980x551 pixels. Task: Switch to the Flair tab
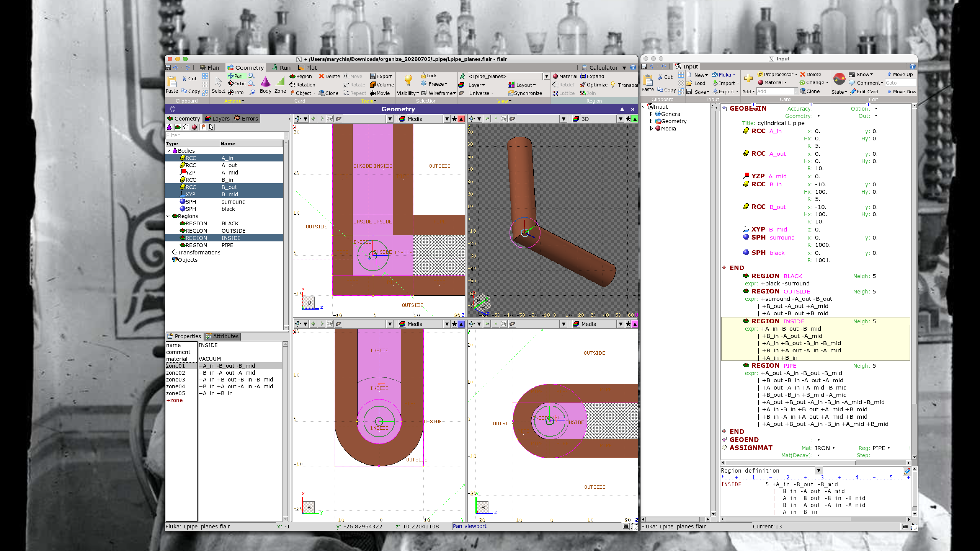[x=210, y=68]
